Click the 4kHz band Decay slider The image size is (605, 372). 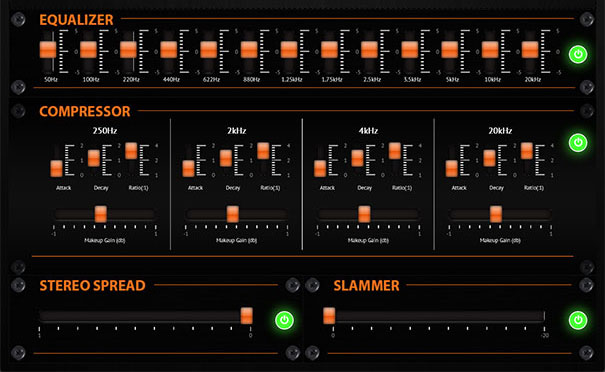tap(358, 158)
